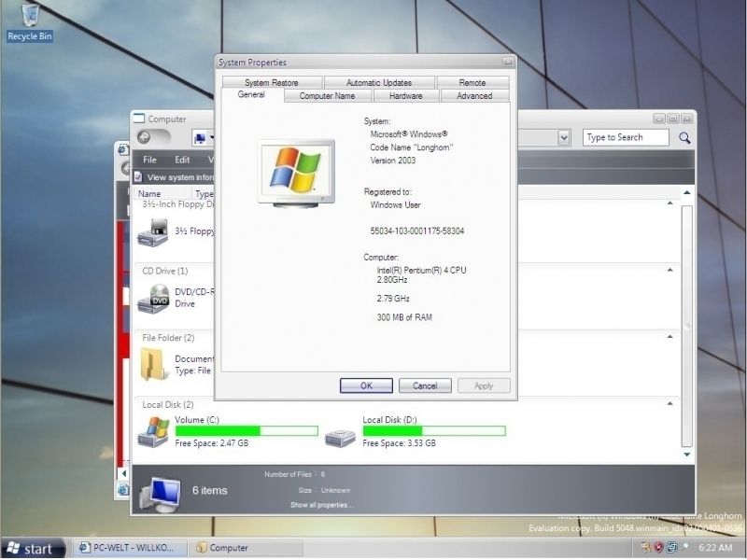The width and height of the screenshot is (747, 560).
Task: Click Volume (C:) usage bar
Action: click(x=247, y=431)
